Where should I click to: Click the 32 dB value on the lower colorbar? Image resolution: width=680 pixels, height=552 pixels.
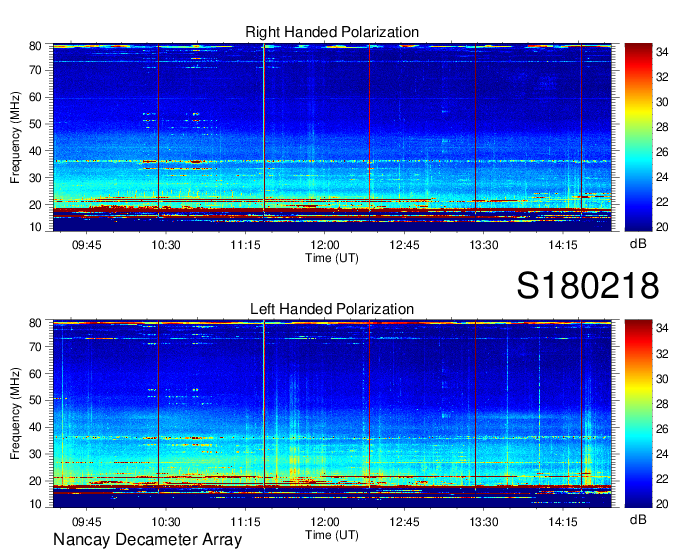(x=662, y=354)
